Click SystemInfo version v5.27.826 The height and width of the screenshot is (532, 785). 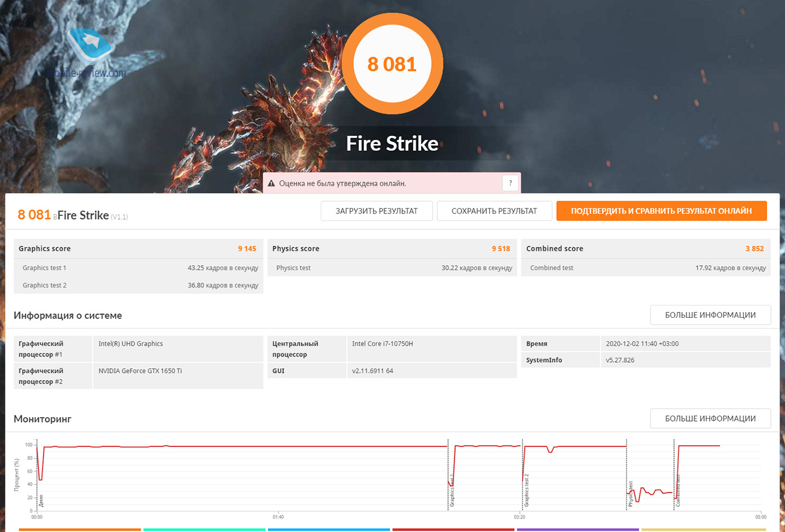pos(620,360)
